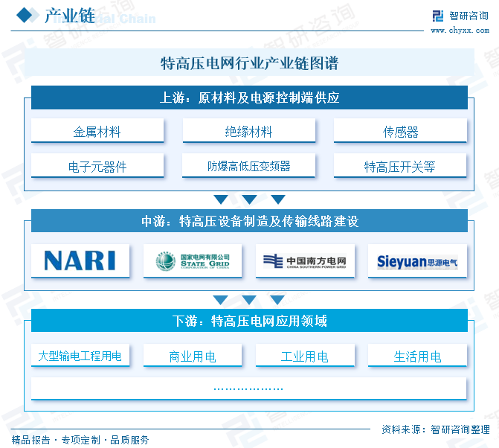Click the 大型输电工程用电 box
Viewport: 499px width, 448px height.
coord(80,355)
